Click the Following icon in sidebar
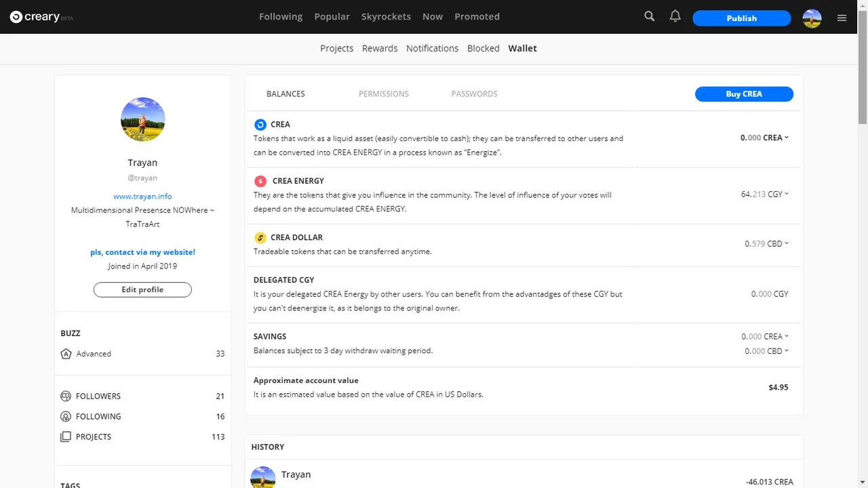The width and height of the screenshot is (868, 488). 66,416
